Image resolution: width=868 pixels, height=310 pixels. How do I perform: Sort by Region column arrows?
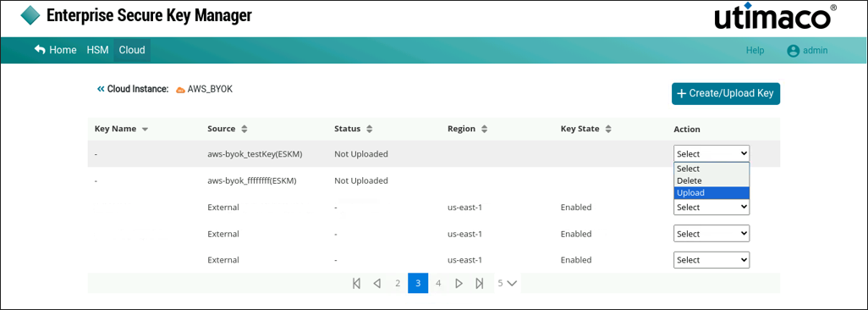pos(484,129)
